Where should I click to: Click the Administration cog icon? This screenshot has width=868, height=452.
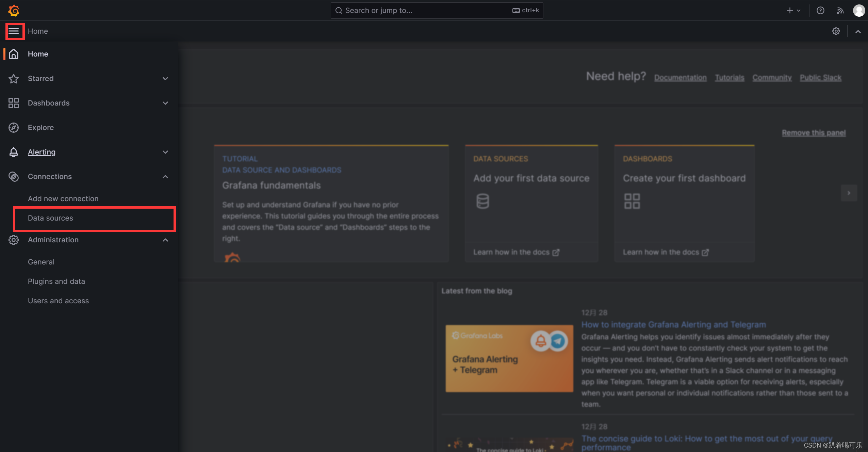(x=14, y=240)
